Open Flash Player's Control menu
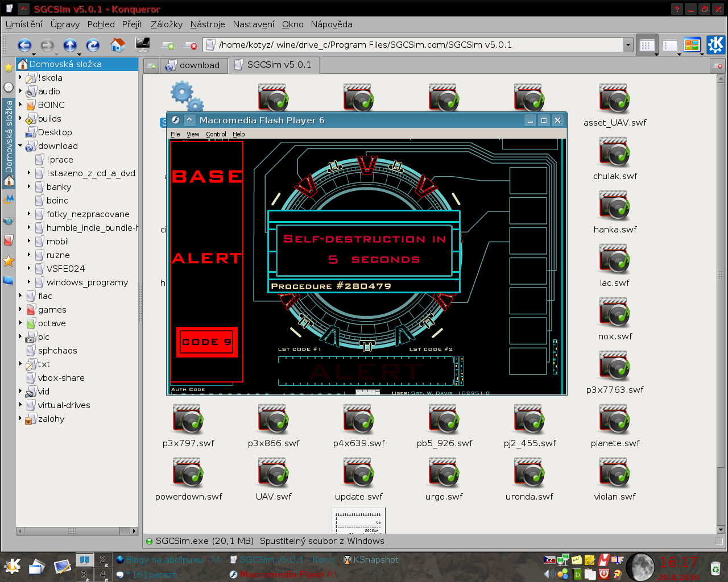 pyautogui.click(x=216, y=134)
